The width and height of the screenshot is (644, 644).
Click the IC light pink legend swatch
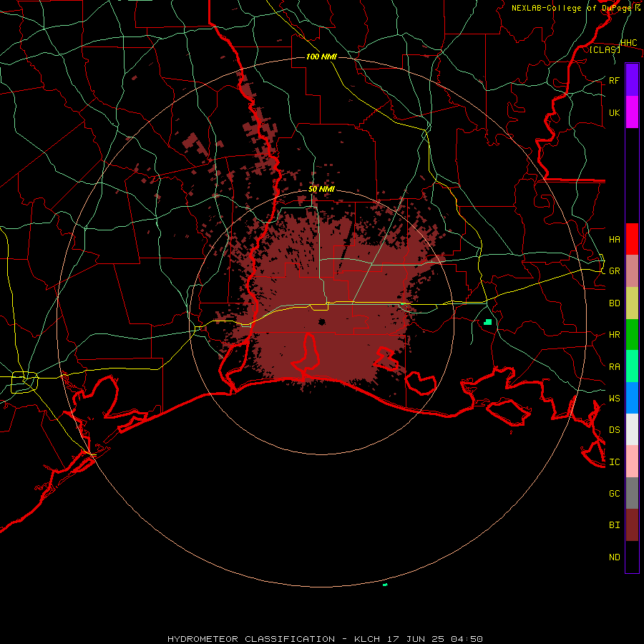pos(632,462)
